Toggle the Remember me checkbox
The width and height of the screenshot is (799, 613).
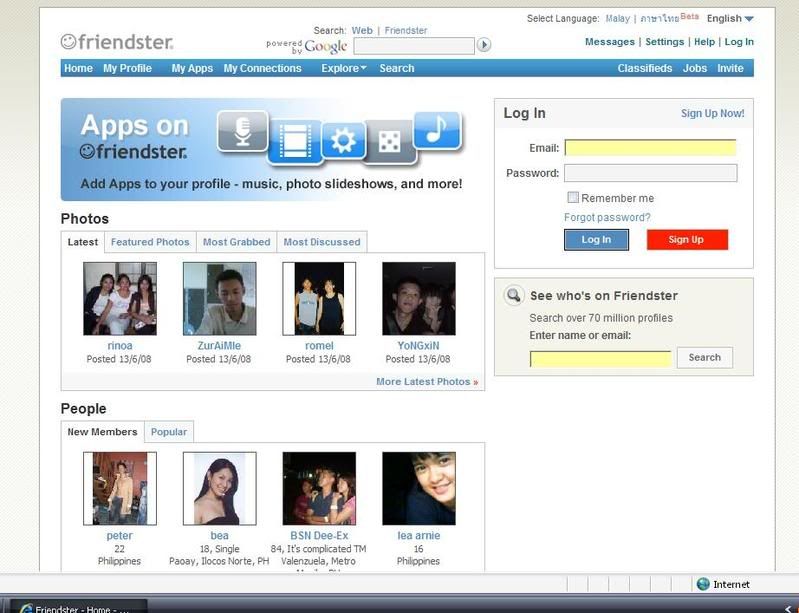coord(573,197)
